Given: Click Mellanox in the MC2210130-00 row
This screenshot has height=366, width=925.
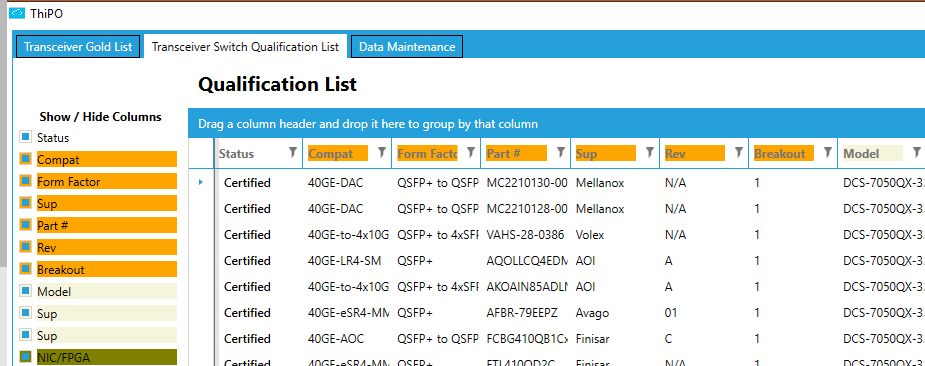Looking at the screenshot, I should tap(600, 183).
